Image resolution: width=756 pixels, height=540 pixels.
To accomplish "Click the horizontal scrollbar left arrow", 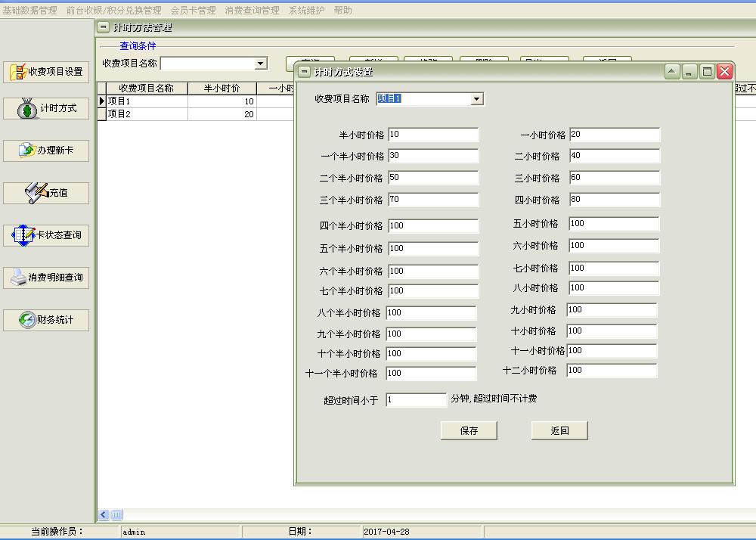I will (104, 515).
